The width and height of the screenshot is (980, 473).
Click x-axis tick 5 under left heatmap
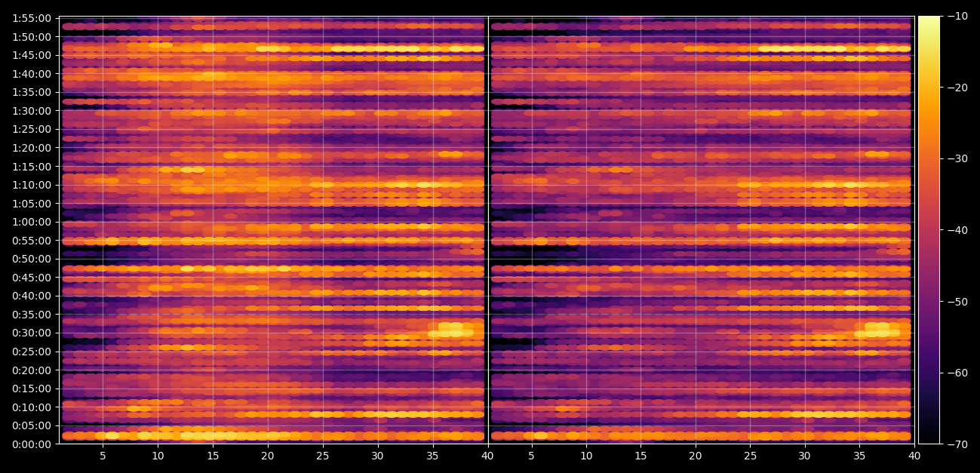tap(103, 456)
